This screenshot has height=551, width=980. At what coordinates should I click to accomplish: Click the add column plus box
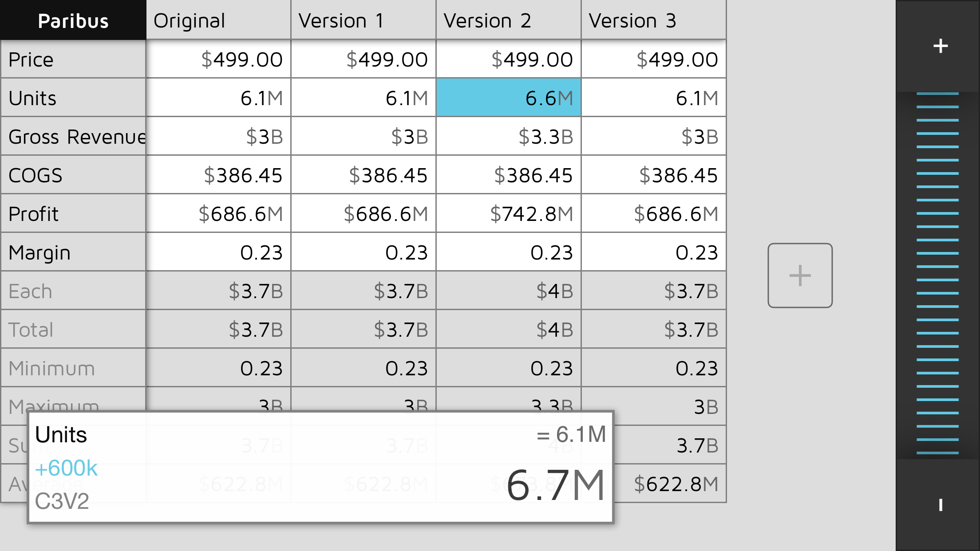(800, 275)
